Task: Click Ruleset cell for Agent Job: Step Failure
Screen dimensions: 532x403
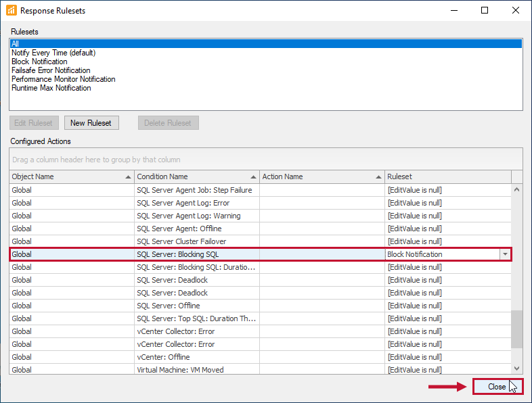Action: [x=448, y=190]
